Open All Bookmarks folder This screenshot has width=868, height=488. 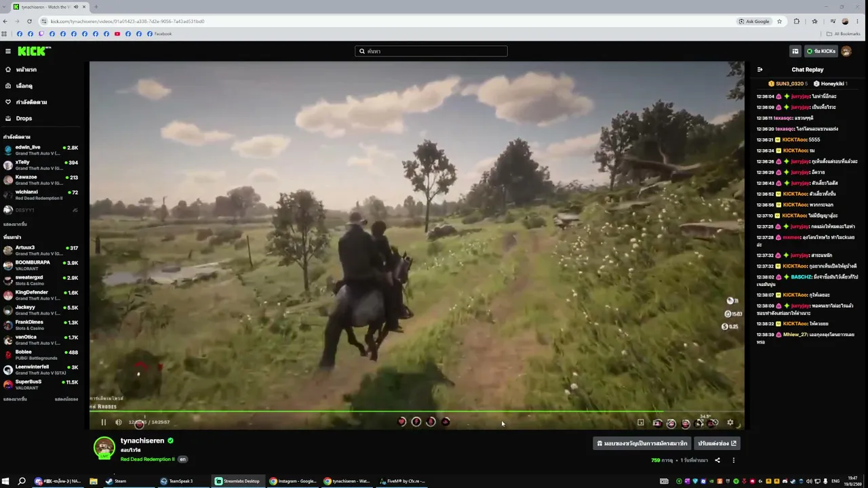pyautogui.click(x=843, y=34)
